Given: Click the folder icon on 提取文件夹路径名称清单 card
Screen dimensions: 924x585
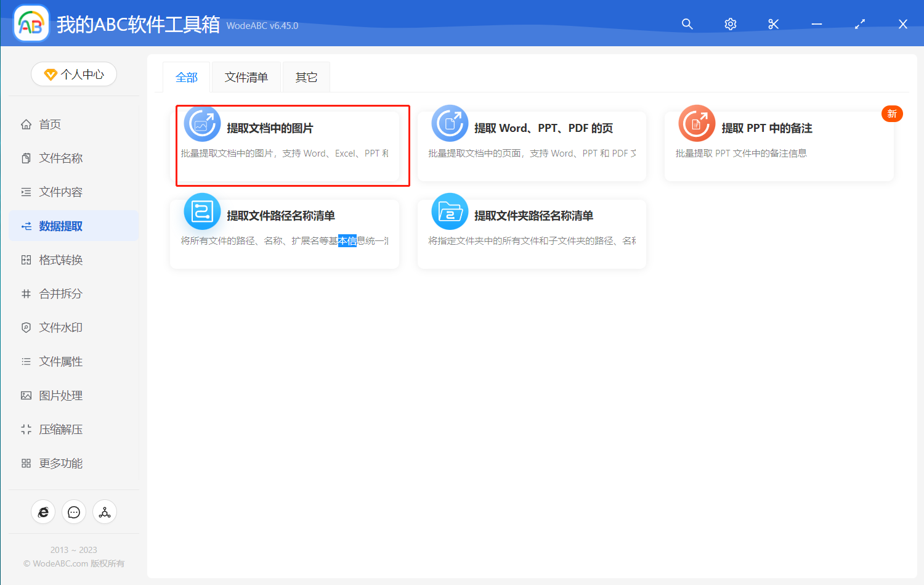Looking at the screenshot, I should pyautogui.click(x=450, y=211).
